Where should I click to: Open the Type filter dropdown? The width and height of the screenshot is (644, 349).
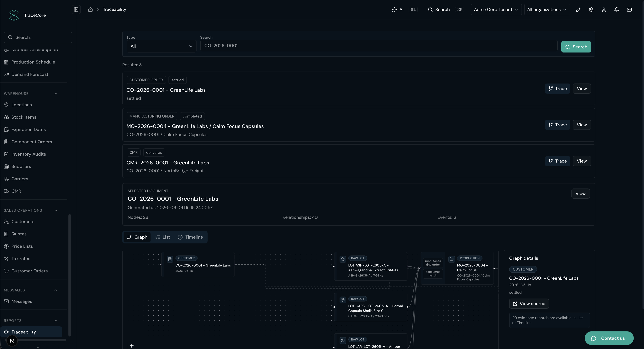point(162,46)
